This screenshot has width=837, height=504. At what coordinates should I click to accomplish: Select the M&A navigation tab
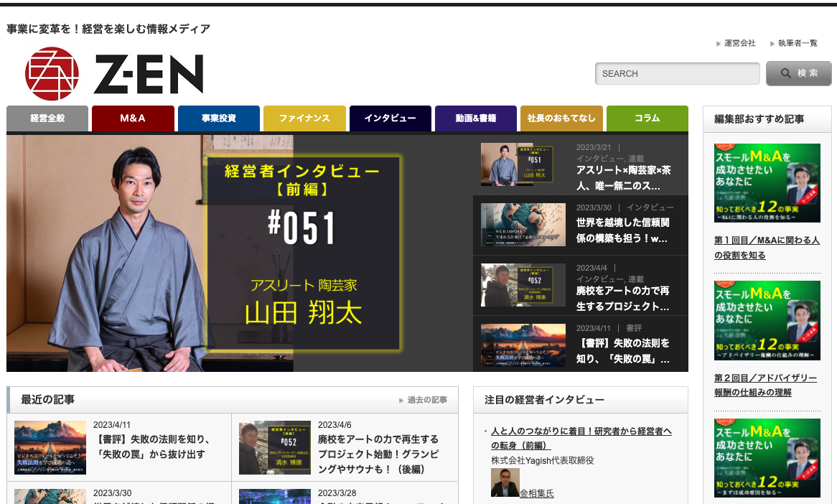point(133,118)
